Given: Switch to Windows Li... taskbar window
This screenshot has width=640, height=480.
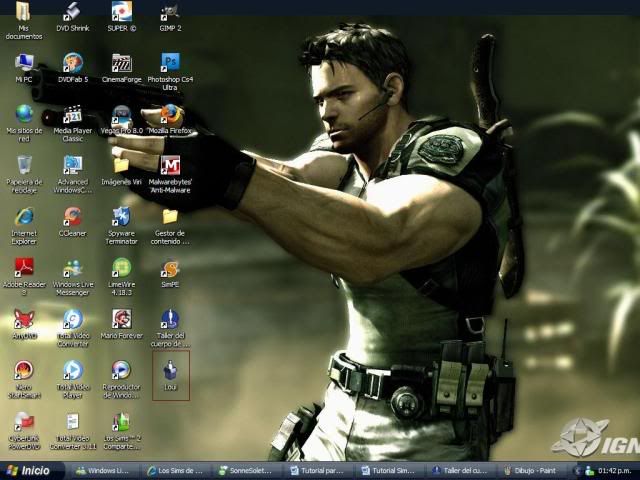Looking at the screenshot, I should click(102, 471).
